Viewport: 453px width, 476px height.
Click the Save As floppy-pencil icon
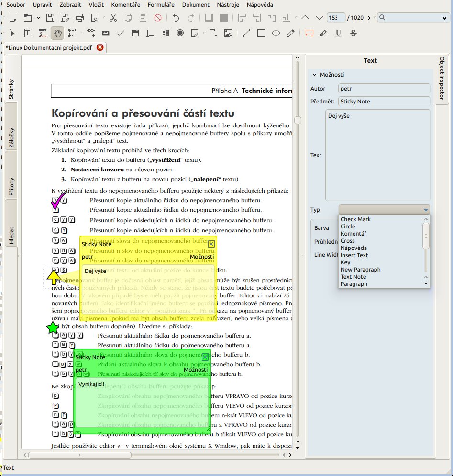click(x=65, y=18)
